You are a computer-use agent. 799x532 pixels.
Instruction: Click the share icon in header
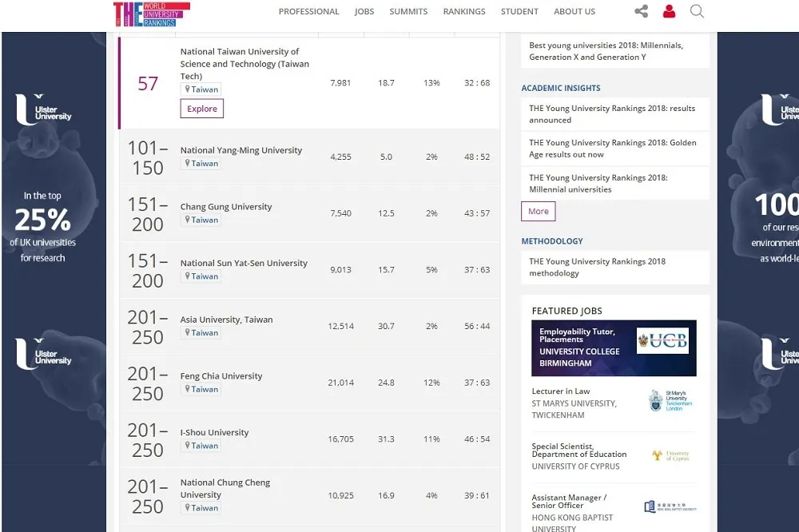(x=641, y=11)
